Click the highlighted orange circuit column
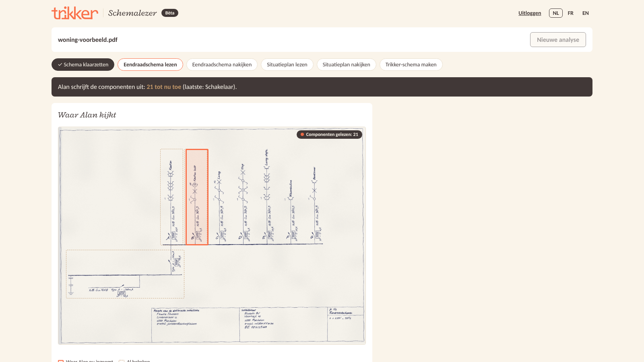The image size is (644, 362). [x=197, y=197]
